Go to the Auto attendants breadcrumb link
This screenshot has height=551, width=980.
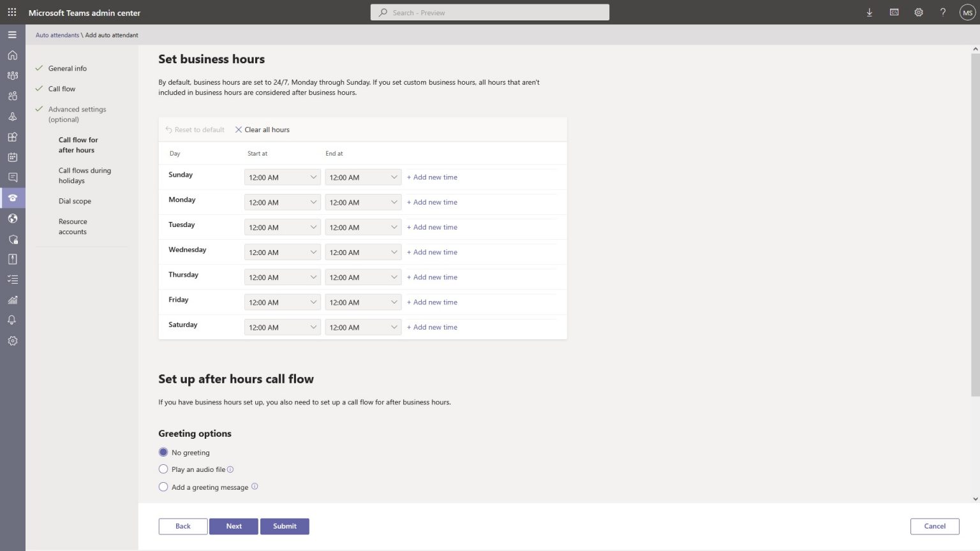(57, 35)
